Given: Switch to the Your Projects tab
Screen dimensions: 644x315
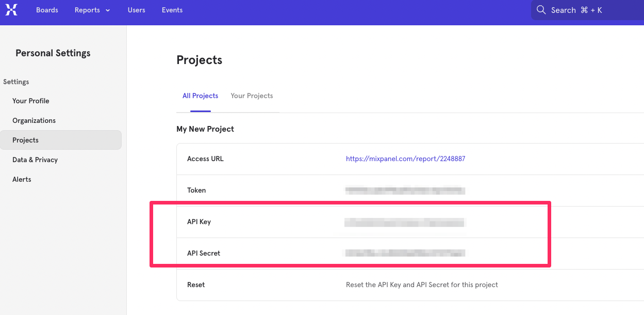Looking at the screenshot, I should tap(252, 96).
